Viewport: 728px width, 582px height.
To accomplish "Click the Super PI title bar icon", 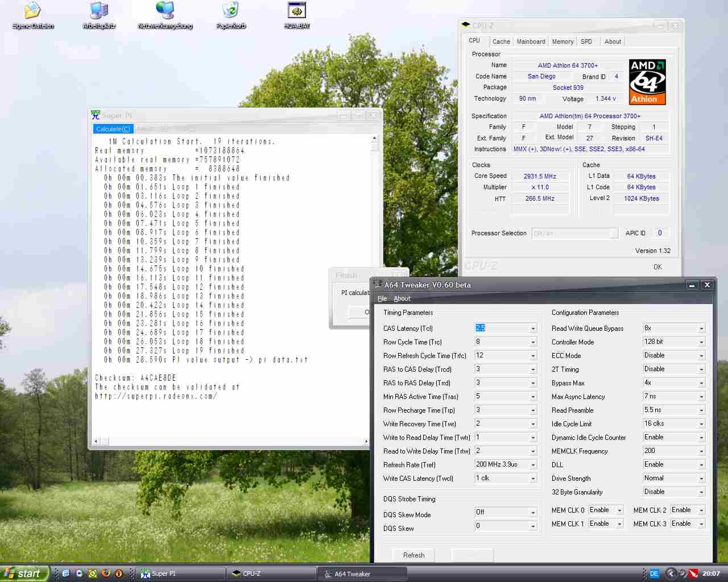I will click(96, 115).
